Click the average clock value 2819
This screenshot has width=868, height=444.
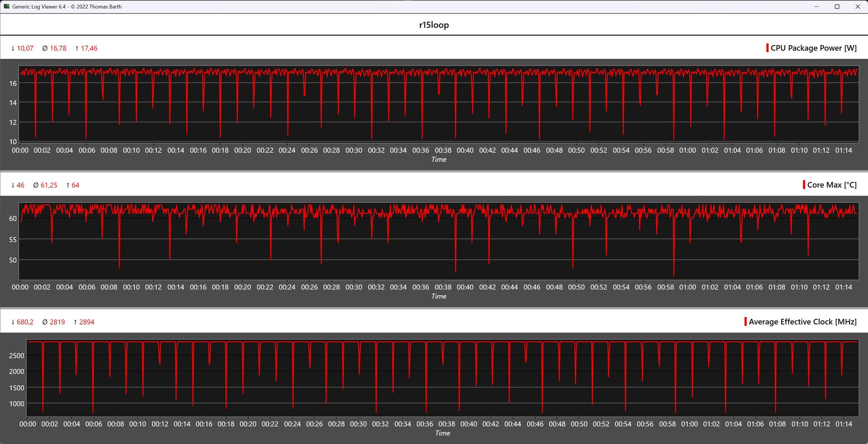tap(57, 322)
